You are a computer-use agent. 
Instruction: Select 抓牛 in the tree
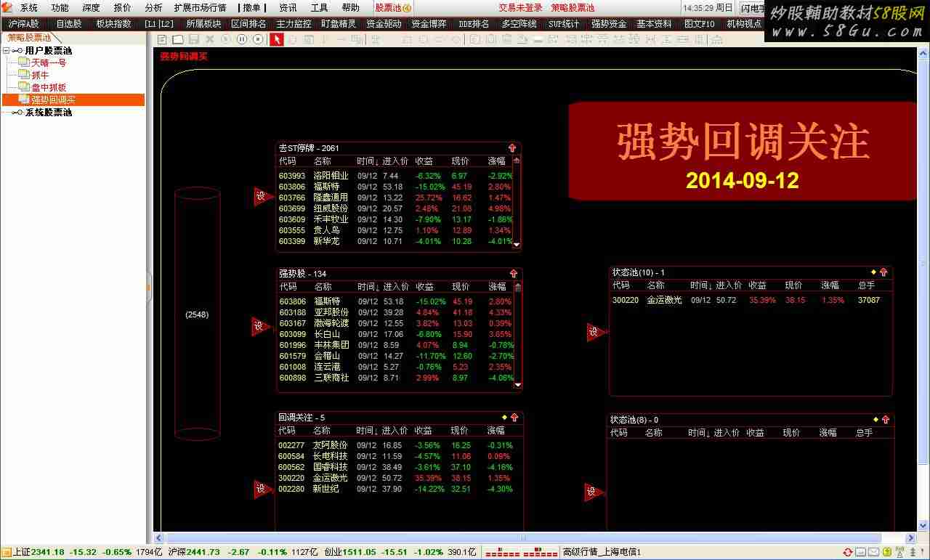40,76
